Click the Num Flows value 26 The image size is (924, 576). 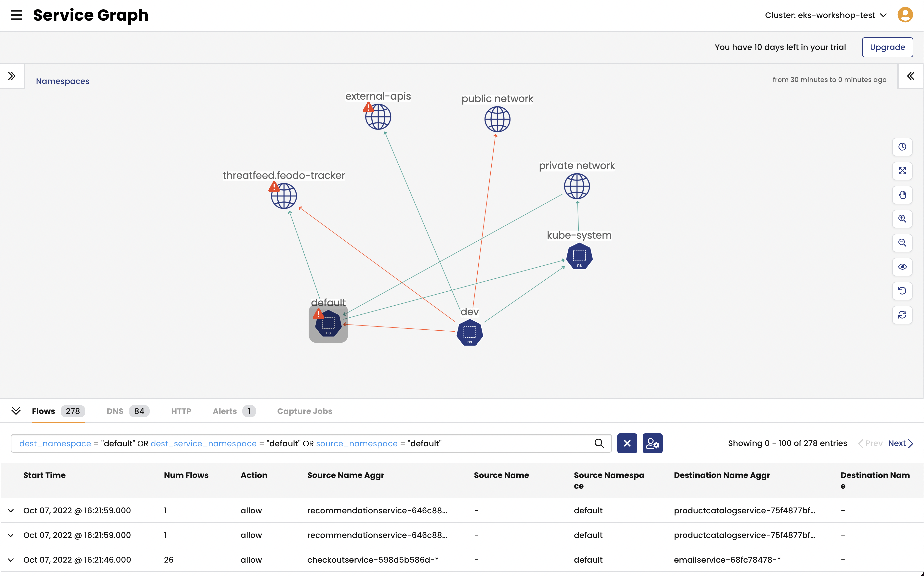[x=169, y=560]
